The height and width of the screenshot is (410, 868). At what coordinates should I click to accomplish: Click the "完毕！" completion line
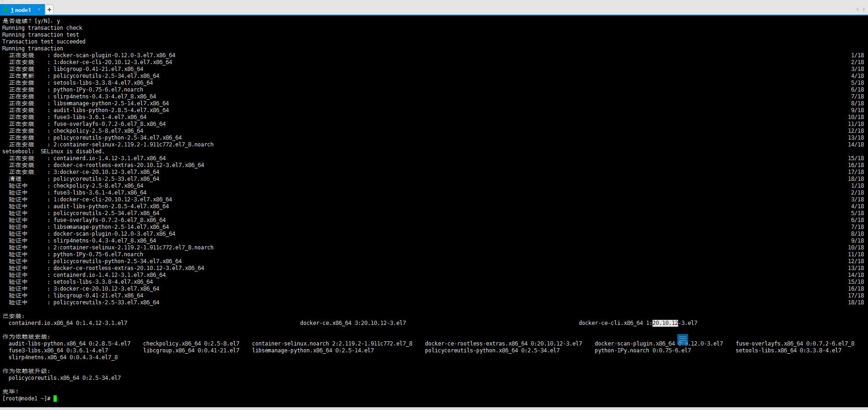tap(11, 392)
